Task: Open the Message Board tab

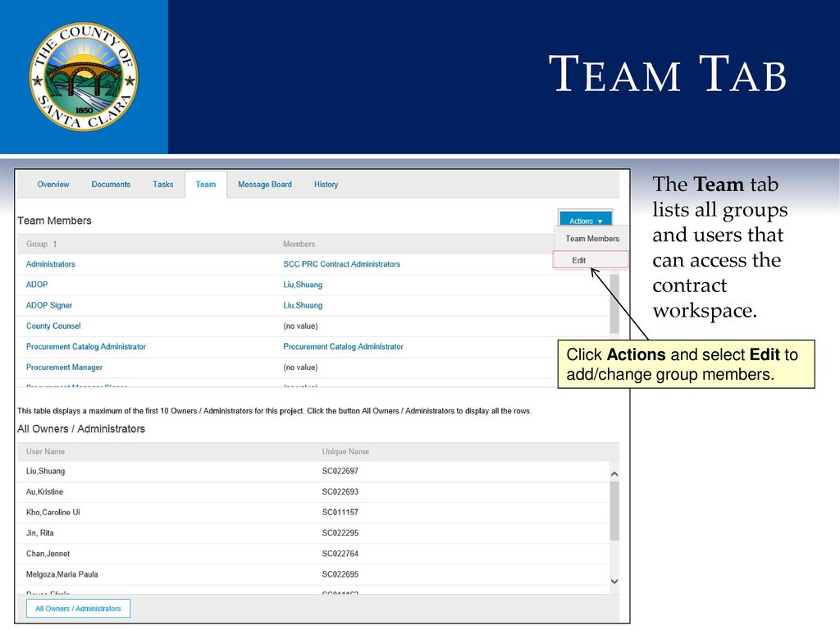Action: (x=265, y=185)
